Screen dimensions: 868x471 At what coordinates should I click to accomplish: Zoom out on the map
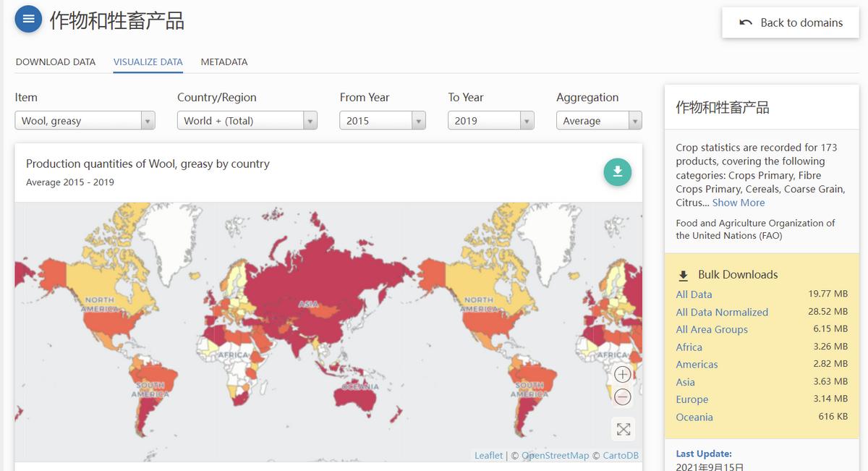coord(622,396)
